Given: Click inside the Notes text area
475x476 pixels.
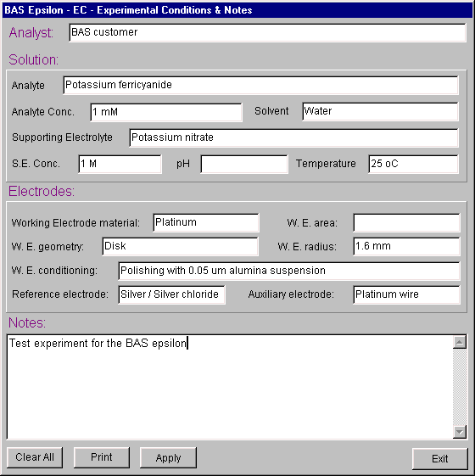Looking at the screenshot, I should [230, 387].
